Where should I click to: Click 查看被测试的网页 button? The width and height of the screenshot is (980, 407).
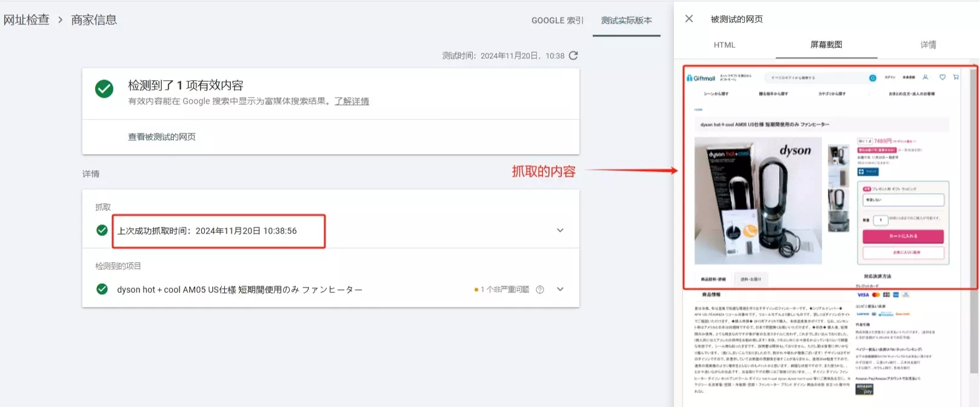pyautogui.click(x=162, y=137)
